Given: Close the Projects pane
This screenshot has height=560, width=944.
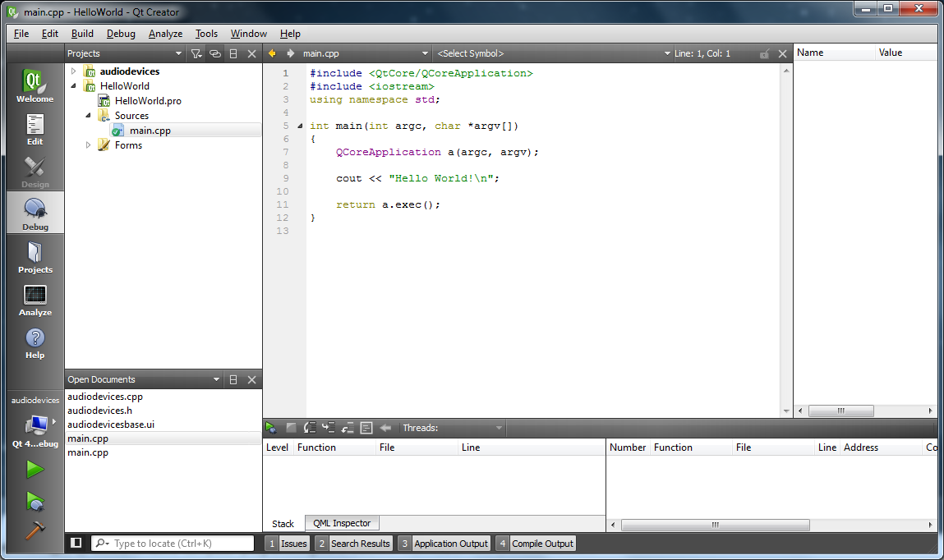Looking at the screenshot, I should tap(251, 53).
